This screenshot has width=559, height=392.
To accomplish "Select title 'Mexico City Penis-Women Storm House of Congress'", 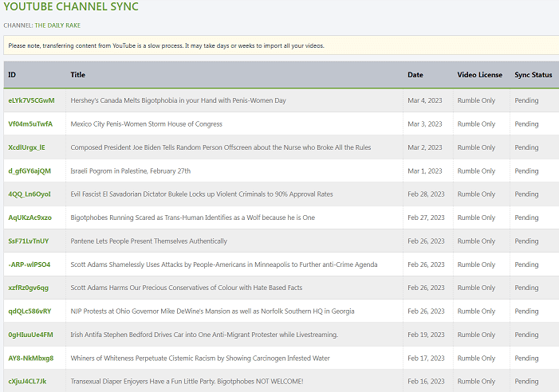I will (146, 124).
